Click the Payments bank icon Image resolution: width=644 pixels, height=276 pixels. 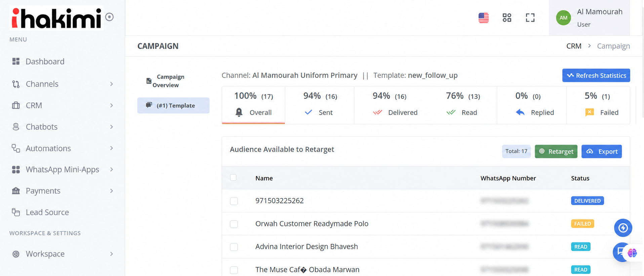pyautogui.click(x=16, y=191)
